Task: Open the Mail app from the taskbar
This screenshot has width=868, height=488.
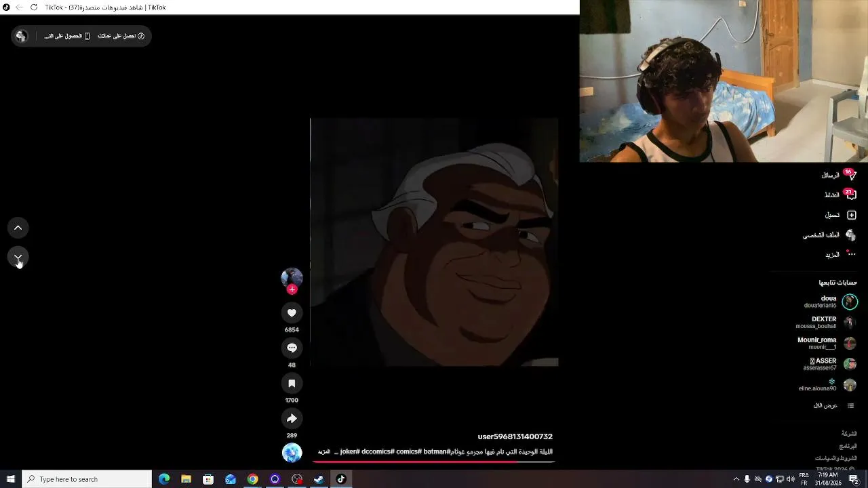Action: point(231,479)
